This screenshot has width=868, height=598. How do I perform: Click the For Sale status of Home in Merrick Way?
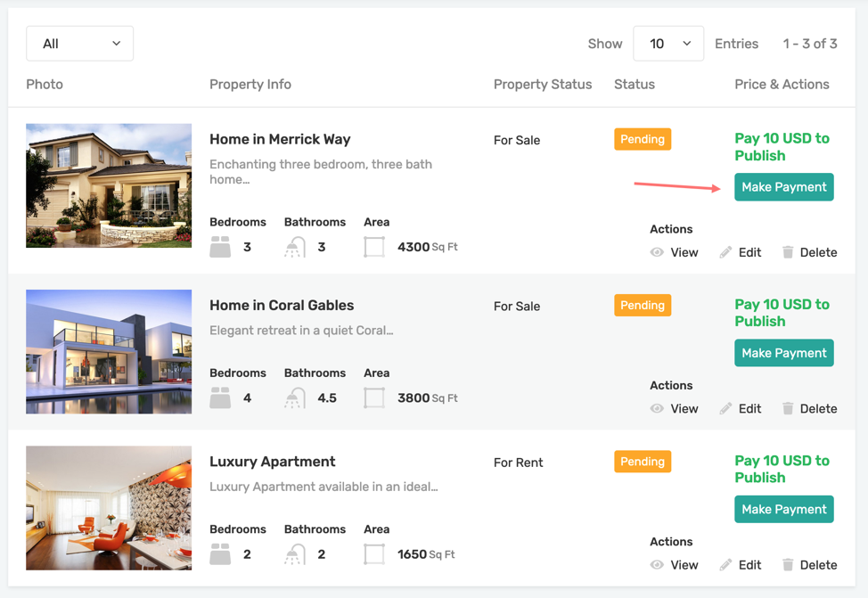(x=517, y=140)
